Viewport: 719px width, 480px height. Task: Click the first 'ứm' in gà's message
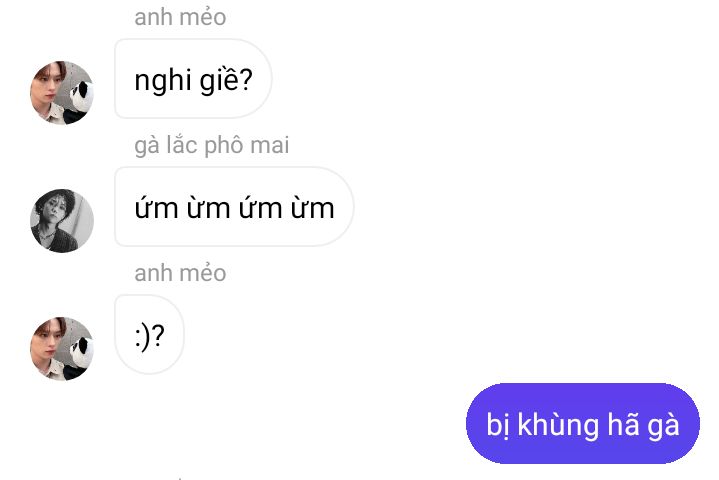[156, 208]
